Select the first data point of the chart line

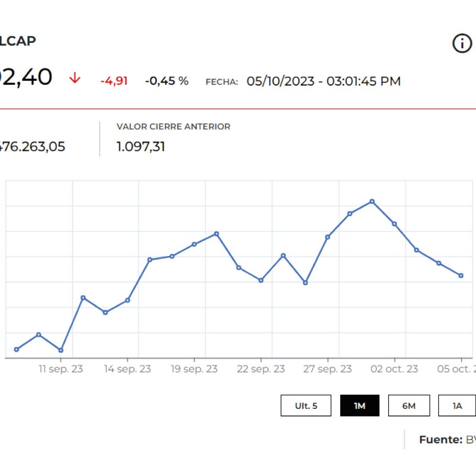tap(15, 349)
